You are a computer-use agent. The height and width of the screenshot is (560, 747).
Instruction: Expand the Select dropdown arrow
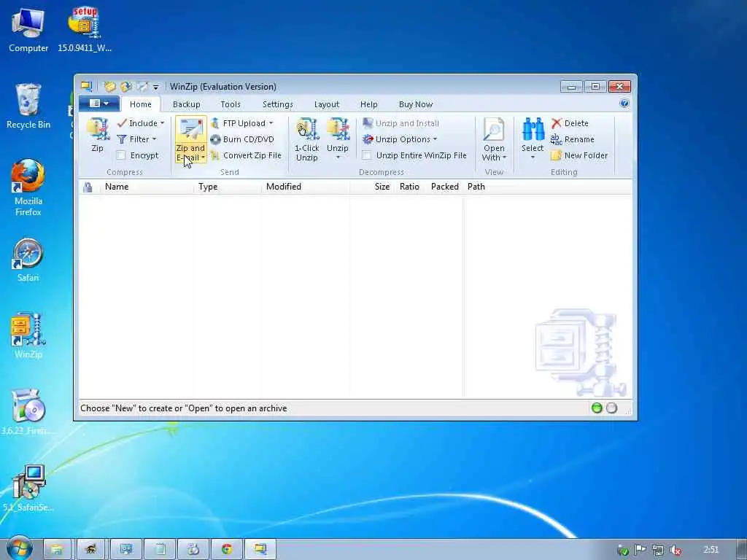click(533, 157)
